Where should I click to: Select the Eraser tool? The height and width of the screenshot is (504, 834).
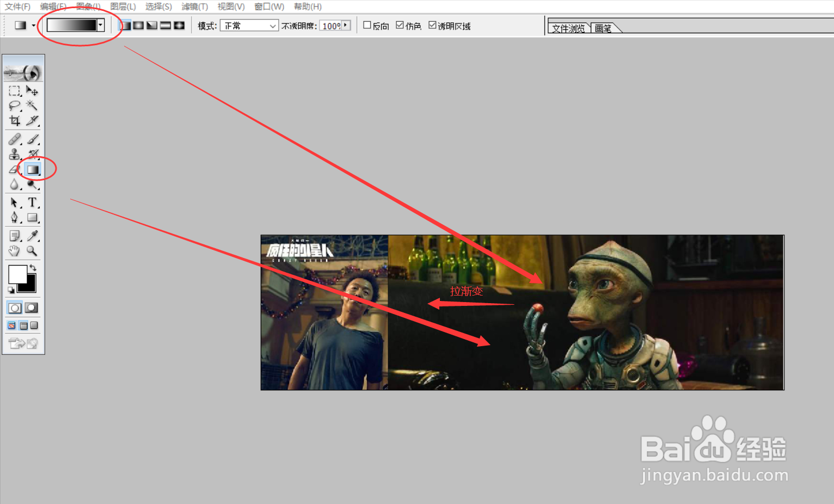pos(15,170)
